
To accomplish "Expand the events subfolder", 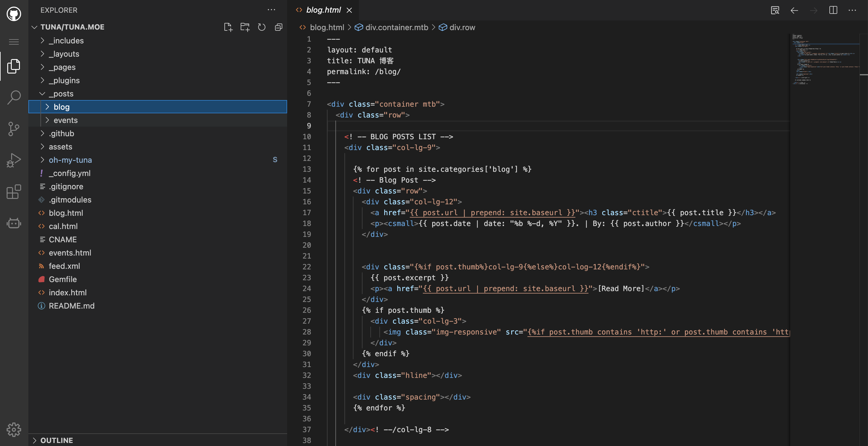I will [x=158, y=120].
